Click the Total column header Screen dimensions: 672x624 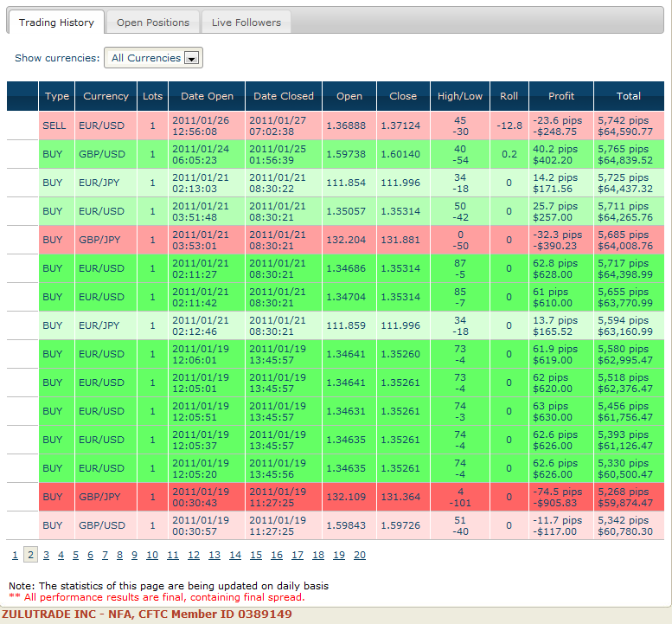(629, 96)
